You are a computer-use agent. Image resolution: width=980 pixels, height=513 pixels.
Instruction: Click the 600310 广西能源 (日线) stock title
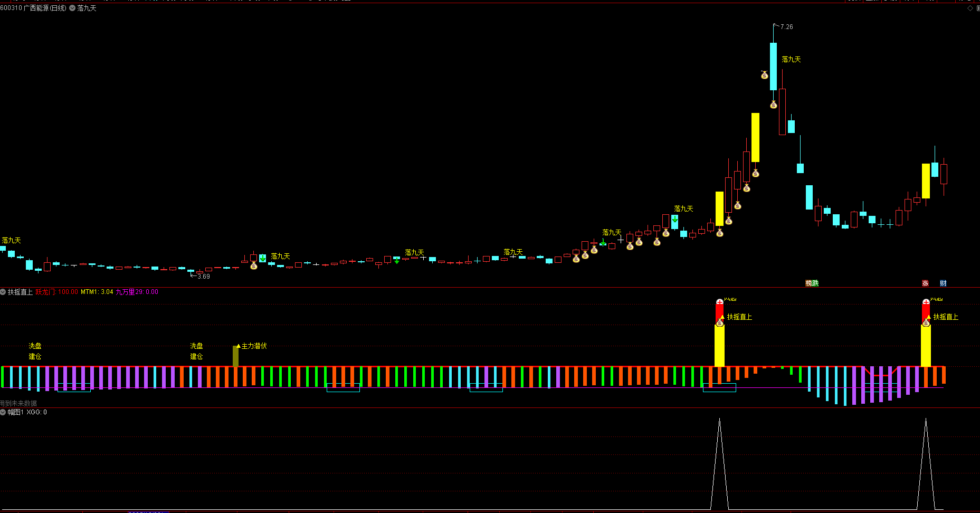point(33,8)
